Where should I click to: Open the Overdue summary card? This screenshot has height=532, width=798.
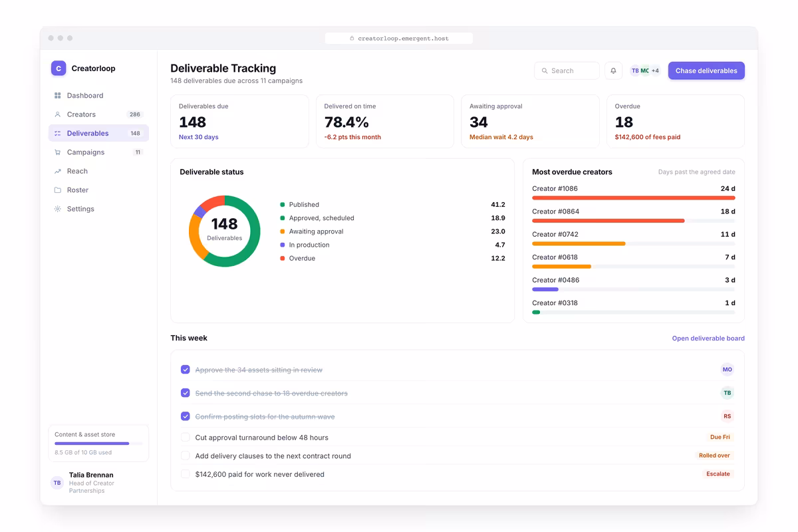click(676, 121)
